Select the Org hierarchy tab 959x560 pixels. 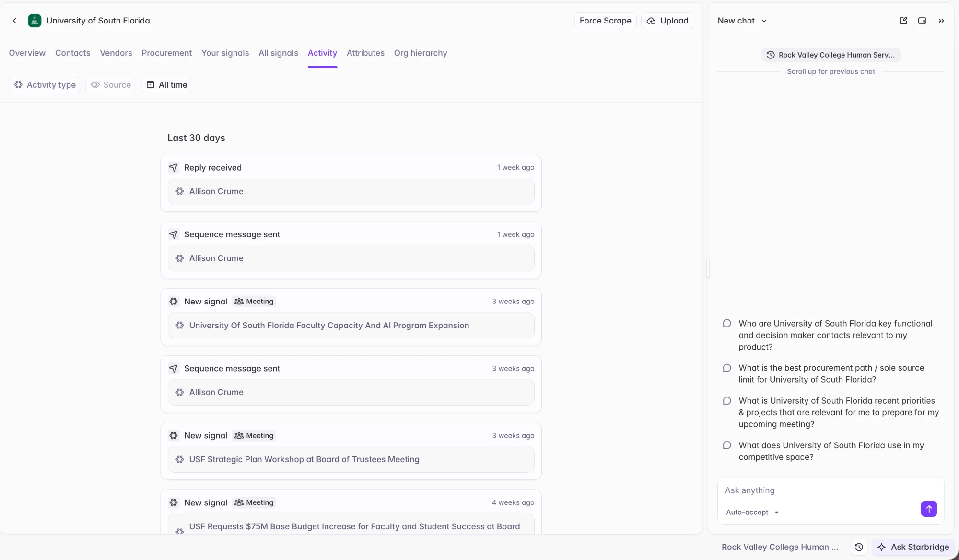pyautogui.click(x=421, y=53)
